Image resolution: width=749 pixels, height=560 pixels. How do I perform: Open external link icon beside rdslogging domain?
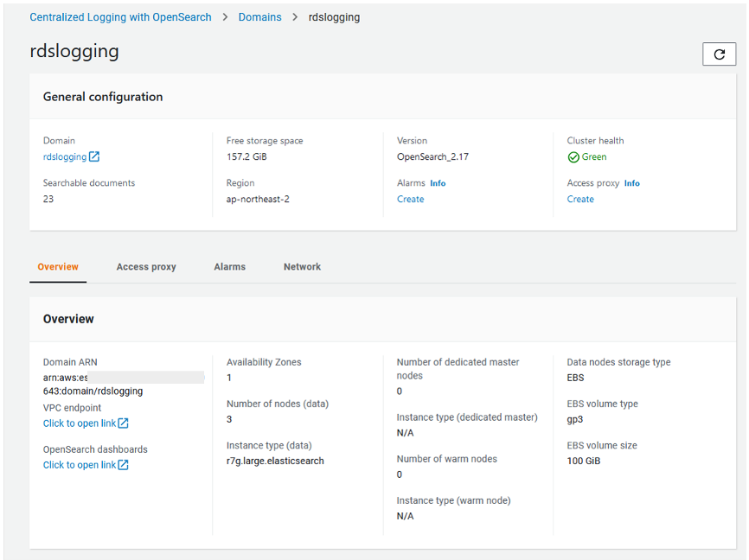94,157
